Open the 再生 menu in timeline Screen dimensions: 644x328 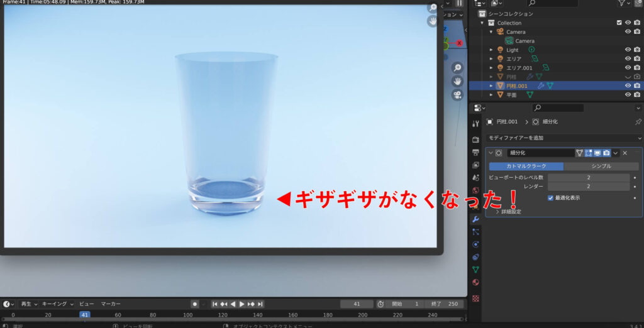pos(28,304)
